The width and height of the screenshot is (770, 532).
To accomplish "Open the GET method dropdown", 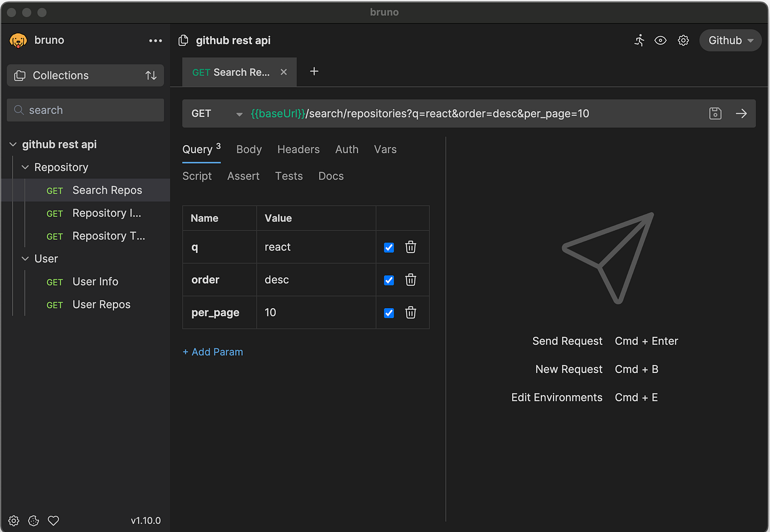I will [216, 113].
